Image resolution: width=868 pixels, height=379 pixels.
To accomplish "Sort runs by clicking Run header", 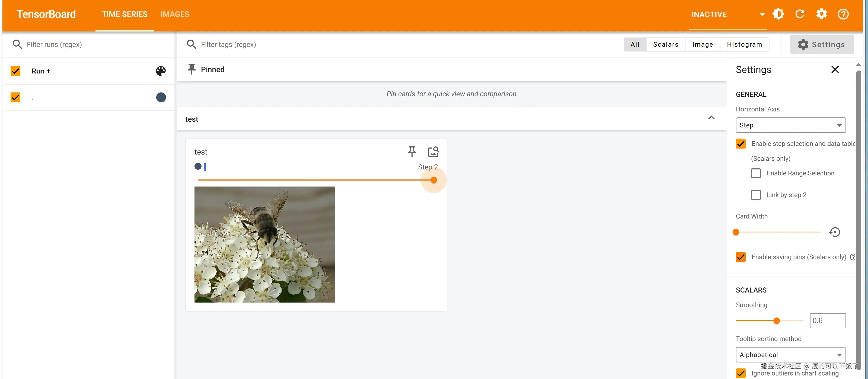I will (x=41, y=71).
